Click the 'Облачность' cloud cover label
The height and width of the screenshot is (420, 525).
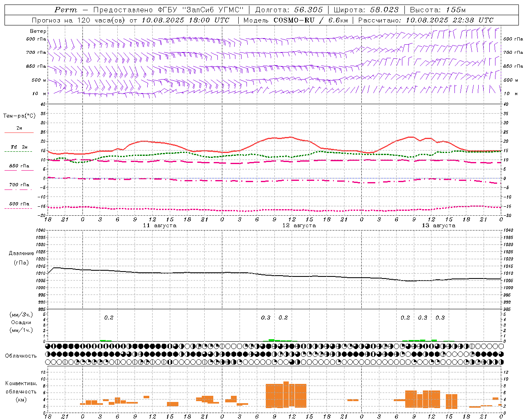tap(21, 356)
